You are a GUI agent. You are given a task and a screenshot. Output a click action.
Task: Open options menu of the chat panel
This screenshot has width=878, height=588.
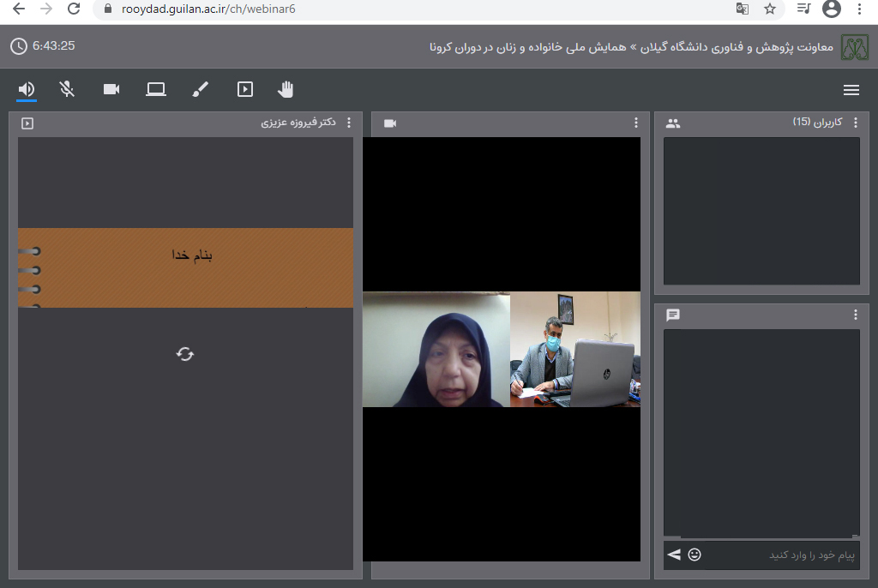[x=855, y=315]
